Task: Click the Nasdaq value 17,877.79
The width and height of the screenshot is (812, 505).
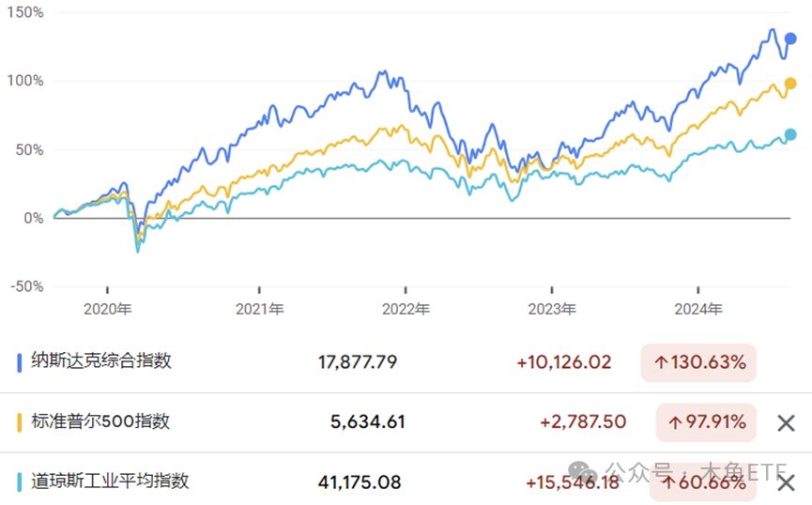Action: coord(358,362)
